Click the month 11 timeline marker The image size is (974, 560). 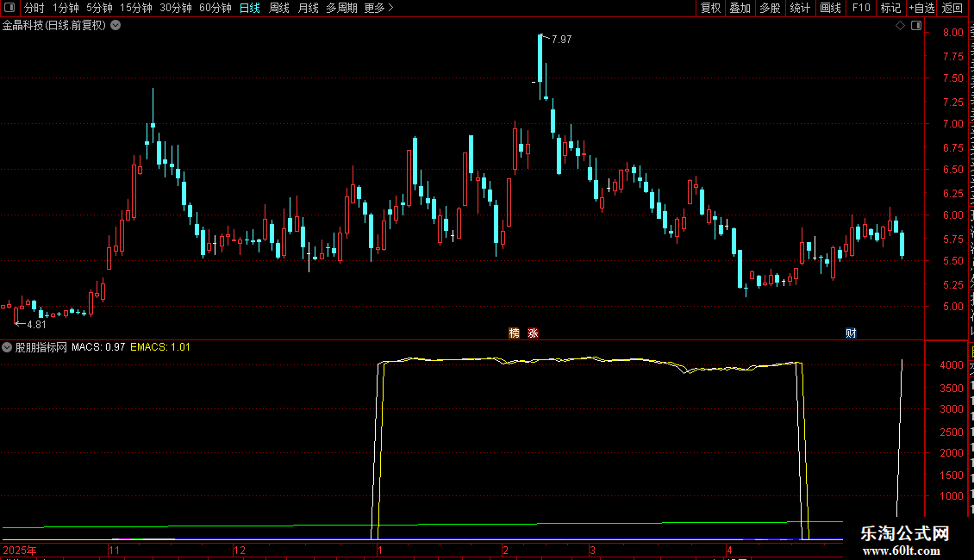coord(115,550)
